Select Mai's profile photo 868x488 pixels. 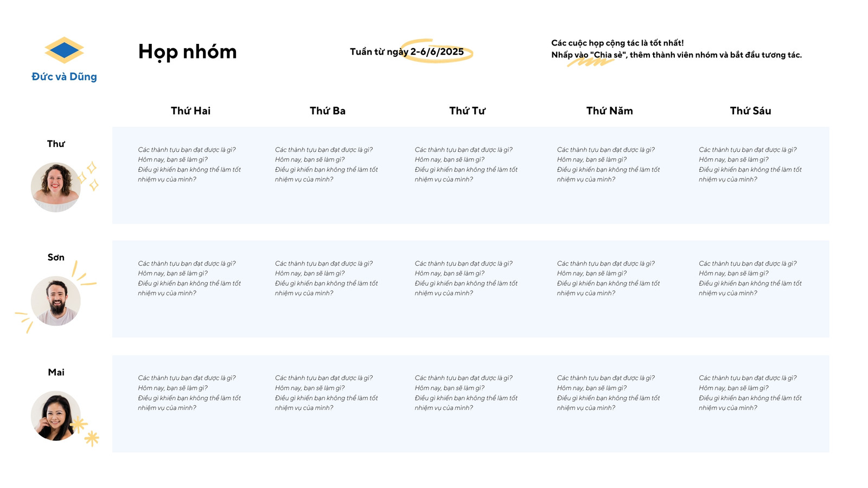coord(56,416)
